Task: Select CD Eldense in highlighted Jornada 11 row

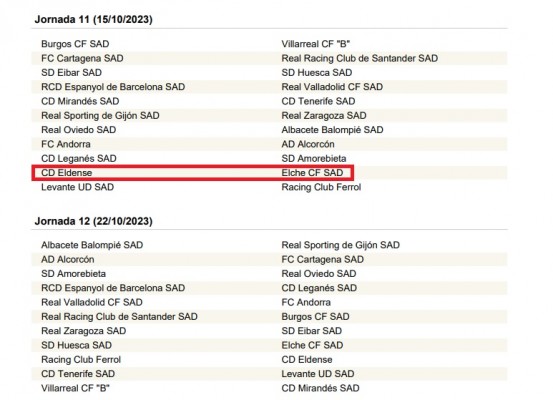Action: click(67, 173)
